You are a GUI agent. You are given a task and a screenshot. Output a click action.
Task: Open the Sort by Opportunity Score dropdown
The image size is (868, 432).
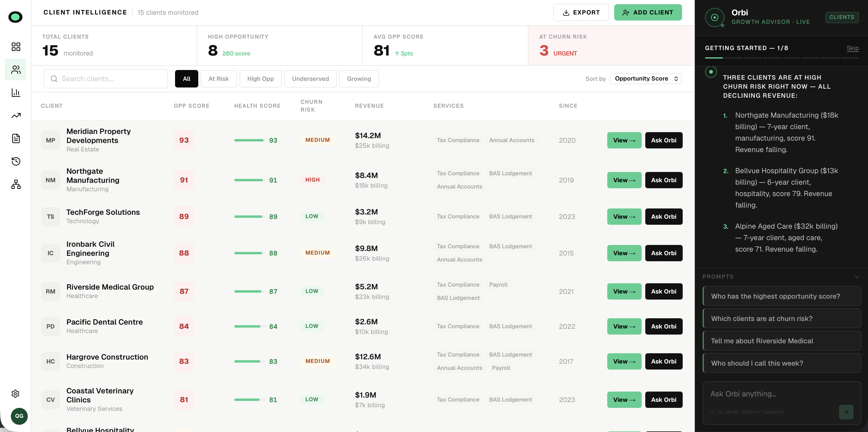646,78
